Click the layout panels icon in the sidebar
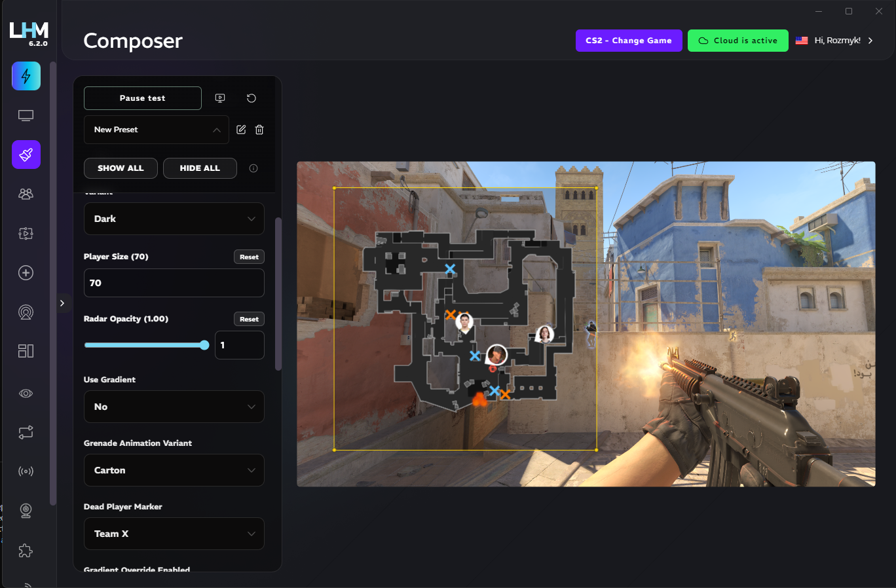896x588 pixels. point(26,350)
